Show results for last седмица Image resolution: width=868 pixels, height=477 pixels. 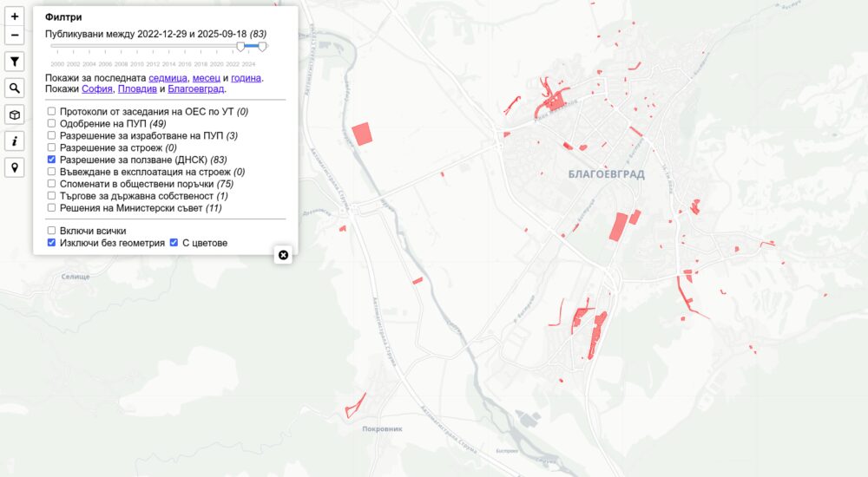(x=168, y=78)
